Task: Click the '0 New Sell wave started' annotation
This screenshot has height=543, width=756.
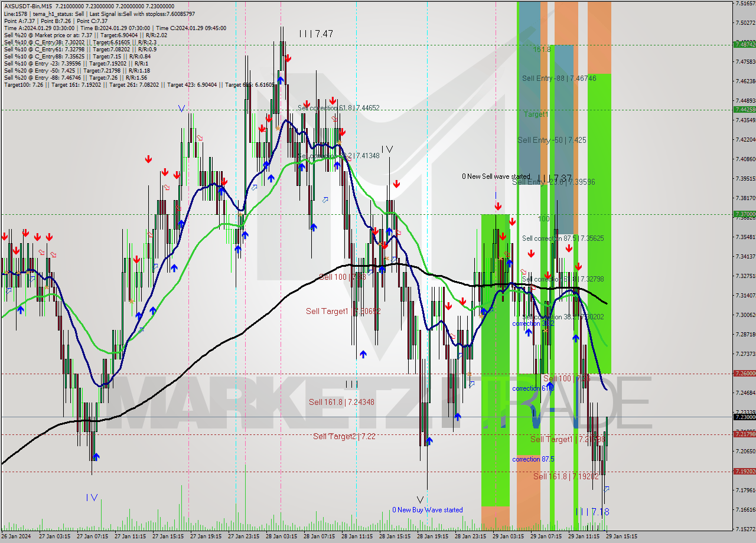Action: pos(496,176)
